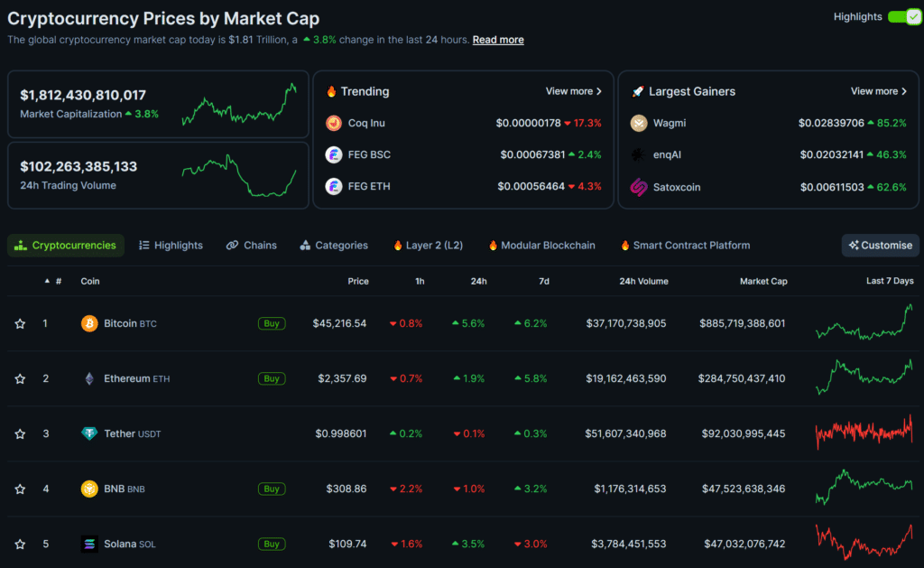
Task: Open View more in Largest Gainers
Action: 879,91
